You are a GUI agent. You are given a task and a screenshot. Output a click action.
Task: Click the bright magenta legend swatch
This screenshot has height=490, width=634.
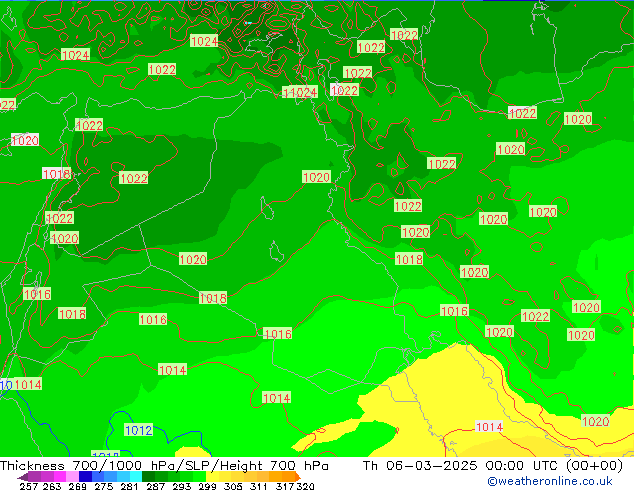(x=60, y=476)
